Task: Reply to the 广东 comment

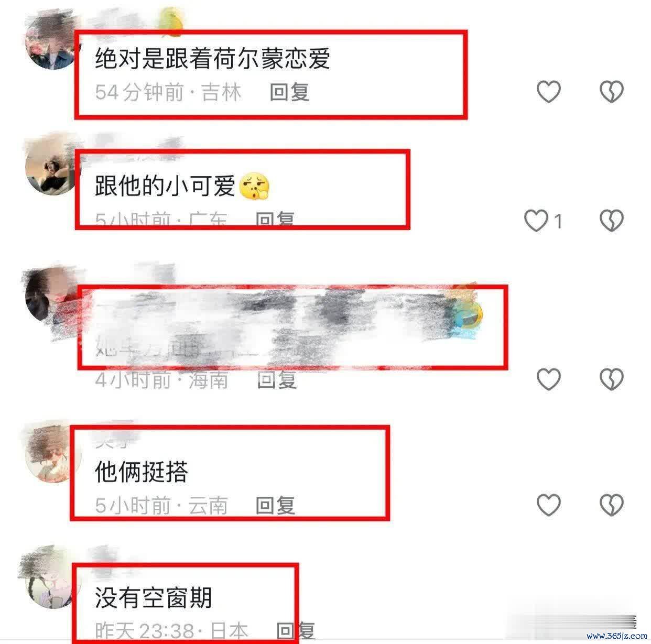Action: click(275, 219)
